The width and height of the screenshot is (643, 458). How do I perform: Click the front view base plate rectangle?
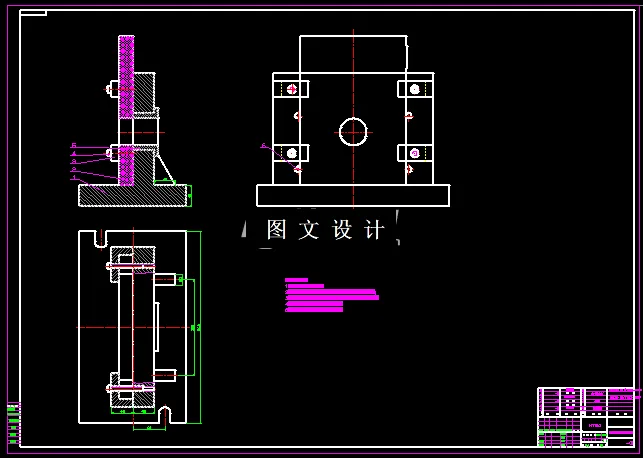coord(353,196)
